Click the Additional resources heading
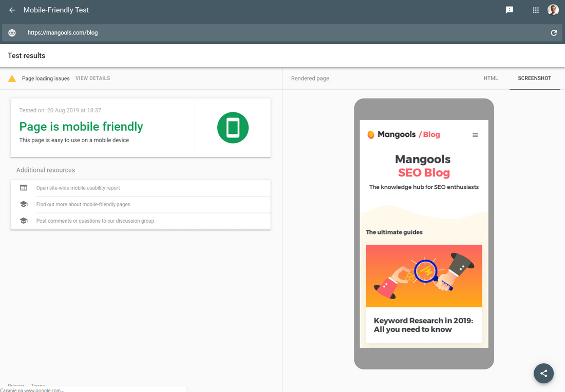 point(45,170)
